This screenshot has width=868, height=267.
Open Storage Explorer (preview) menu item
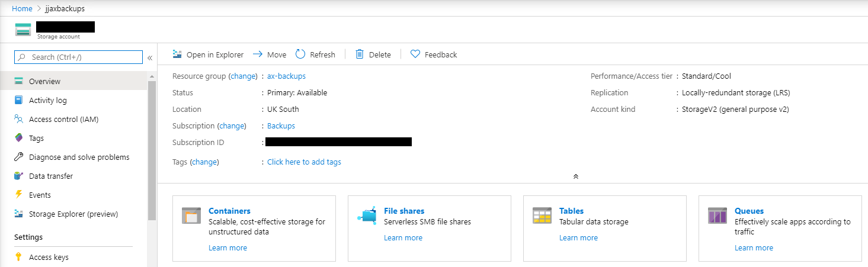pyautogui.click(x=73, y=214)
